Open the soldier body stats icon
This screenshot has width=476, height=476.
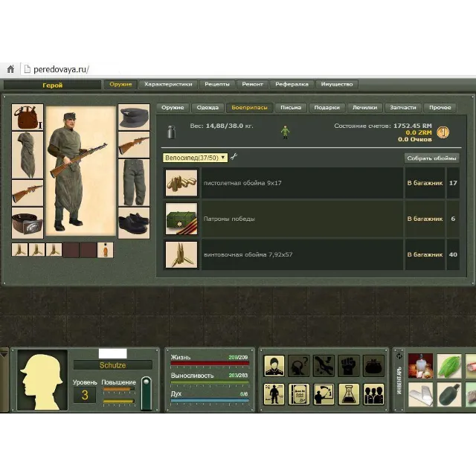click(x=274, y=394)
